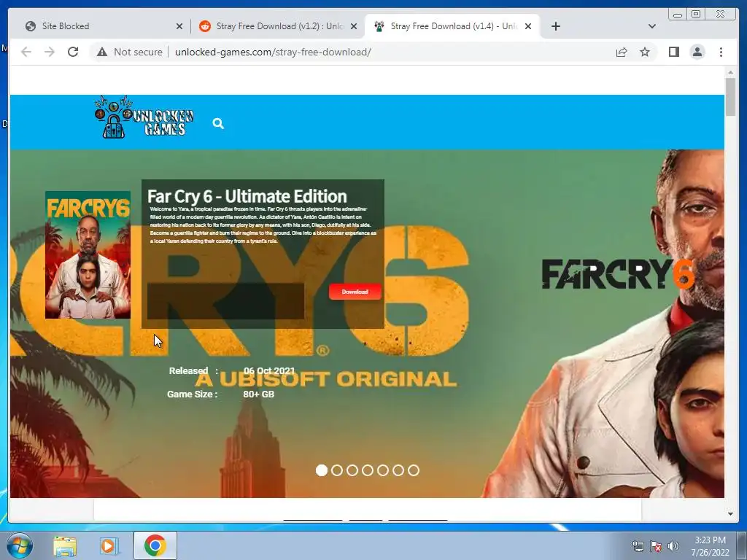Share this page via share icon

tap(622, 52)
